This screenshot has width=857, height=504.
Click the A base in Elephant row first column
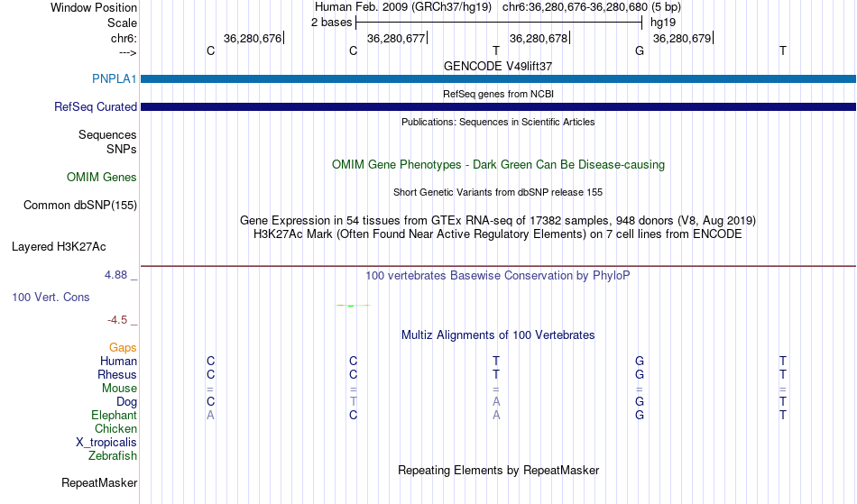click(210, 415)
